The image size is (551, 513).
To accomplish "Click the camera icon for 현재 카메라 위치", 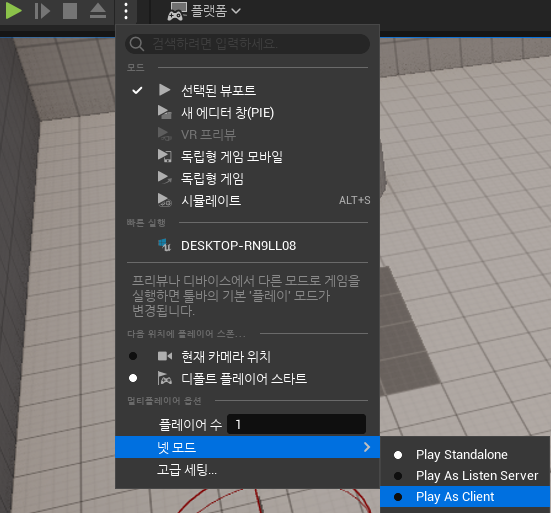I will pos(164,356).
